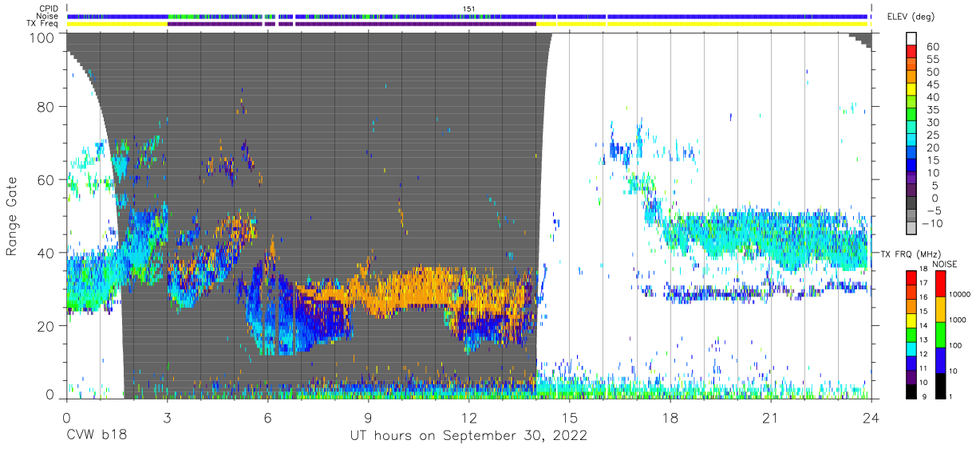Image resolution: width=980 pixels, height=452 pixels.
Task: Click the TX Freq row label
Action: pyautogui.click(x=43, y=23)
